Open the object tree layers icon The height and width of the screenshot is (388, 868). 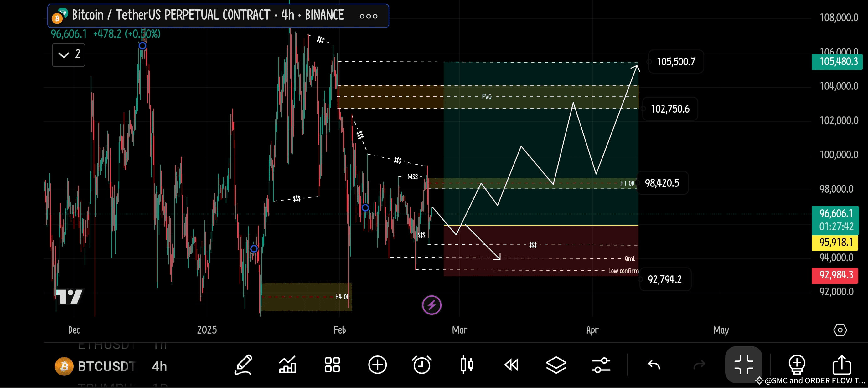click(x=556, y=365)
